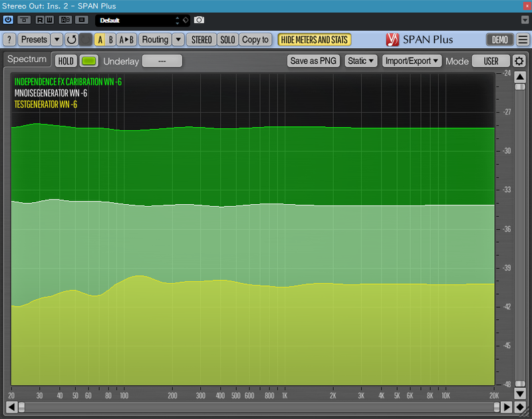
Task: Click horizontal scroll right arrow
Action: [507, 407]
